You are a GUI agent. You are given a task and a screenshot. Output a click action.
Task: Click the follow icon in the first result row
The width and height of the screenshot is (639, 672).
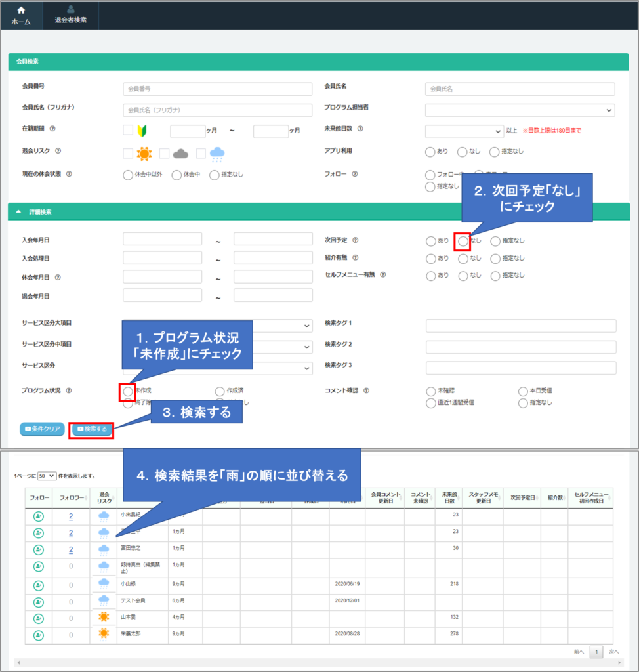pos(38,516)
